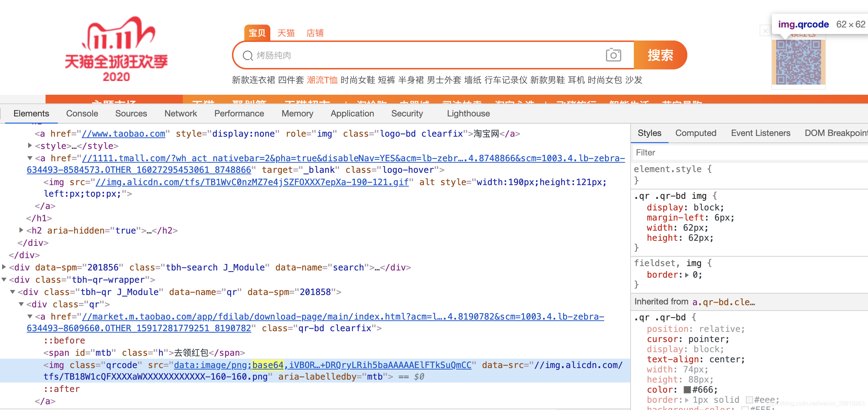868x410 pixels.
Task: Click the magnifier icon in search box
Action: 248,55
